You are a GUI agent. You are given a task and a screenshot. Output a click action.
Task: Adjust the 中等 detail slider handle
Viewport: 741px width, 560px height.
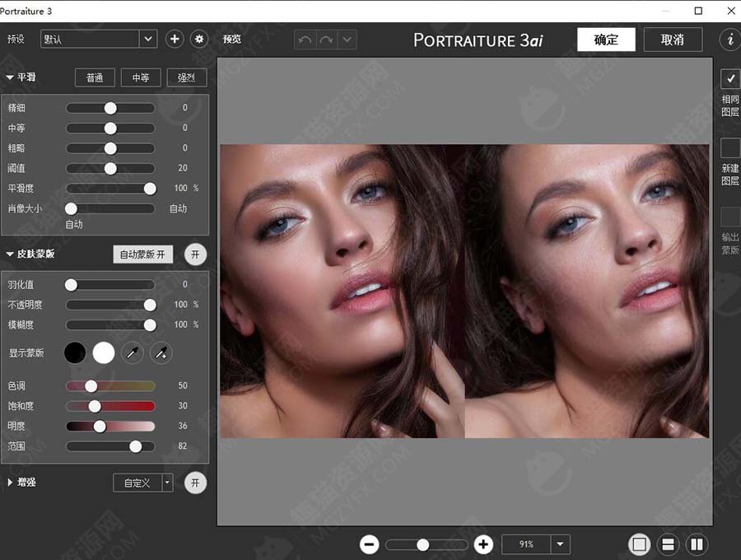coord(110,128)
